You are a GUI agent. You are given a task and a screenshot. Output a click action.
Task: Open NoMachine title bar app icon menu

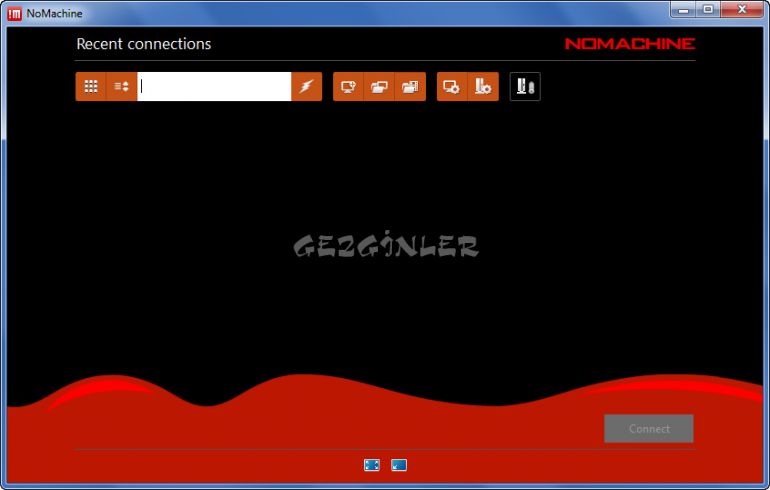point(15,13)
